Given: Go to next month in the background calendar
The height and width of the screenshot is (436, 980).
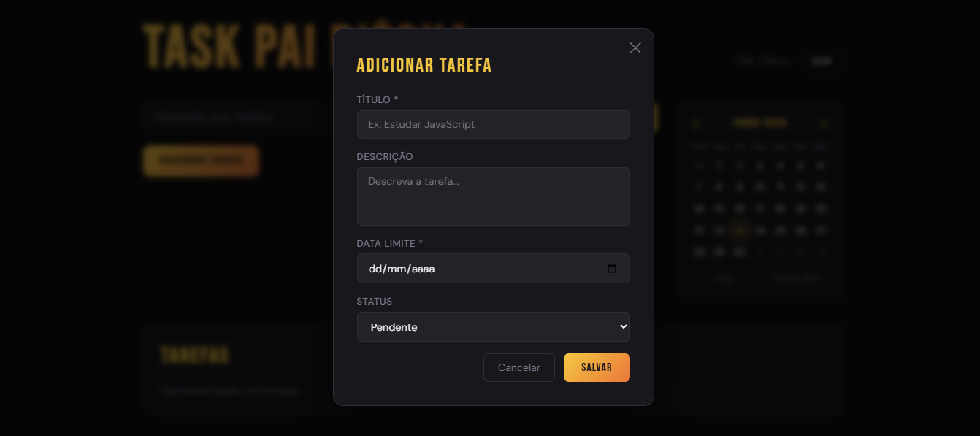Looking at the screenshot, I should coord(824,123).
